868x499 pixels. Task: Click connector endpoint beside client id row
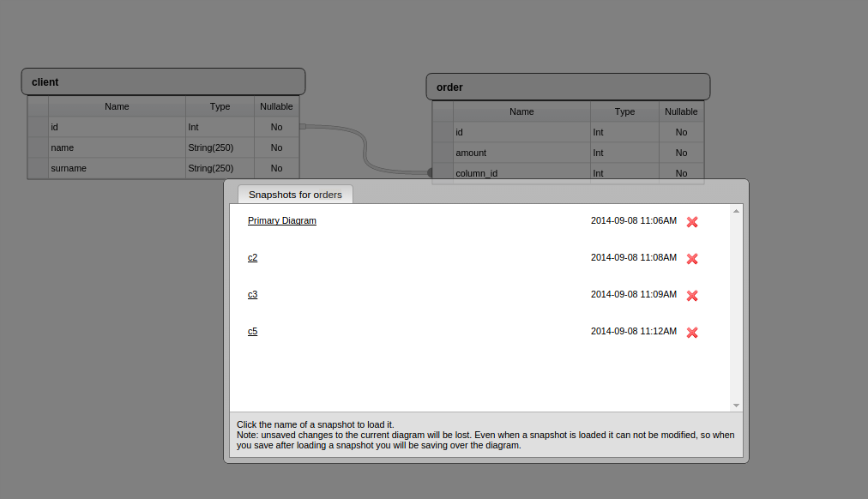pos(303,127)
